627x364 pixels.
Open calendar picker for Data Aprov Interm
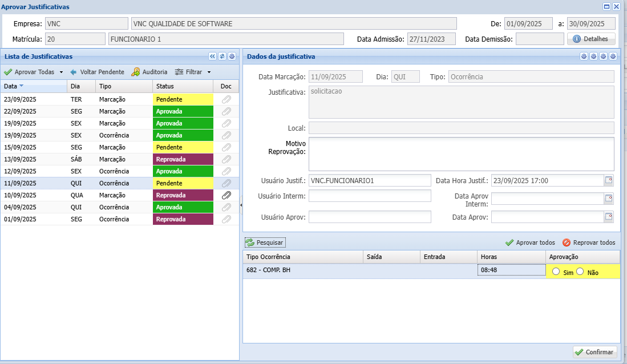609,199
